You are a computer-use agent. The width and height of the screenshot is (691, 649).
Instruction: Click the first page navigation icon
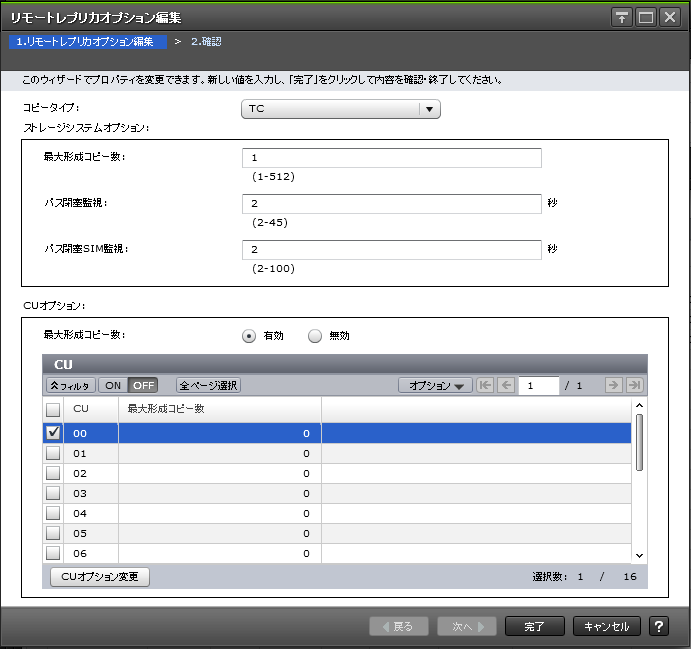point(486,385)
